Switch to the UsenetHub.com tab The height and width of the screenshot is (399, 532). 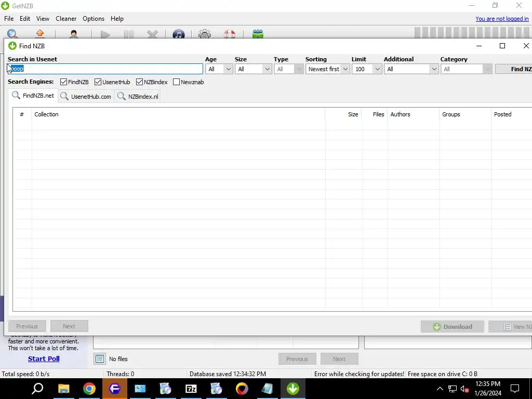click(86, 96)
